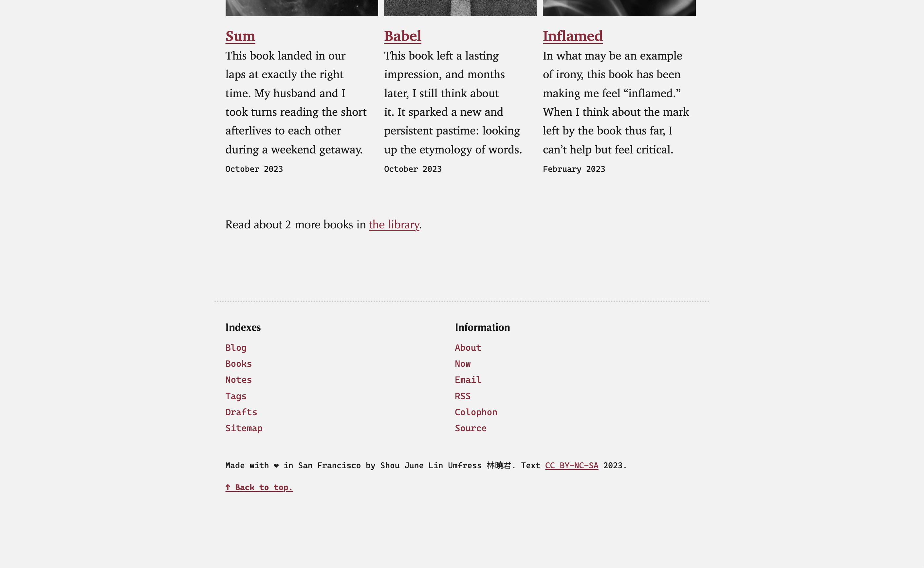Open the Drafts index page
Viewport: 924px width, 568px height.
241,412
